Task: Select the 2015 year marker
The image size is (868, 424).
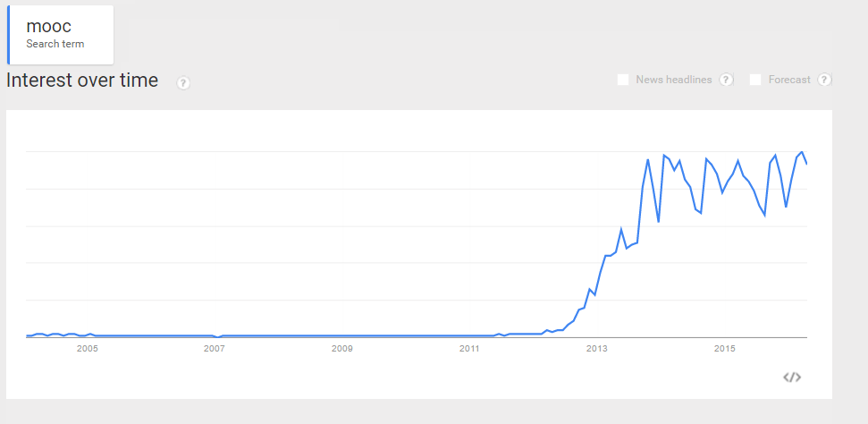Action: (x=725, y=349)
